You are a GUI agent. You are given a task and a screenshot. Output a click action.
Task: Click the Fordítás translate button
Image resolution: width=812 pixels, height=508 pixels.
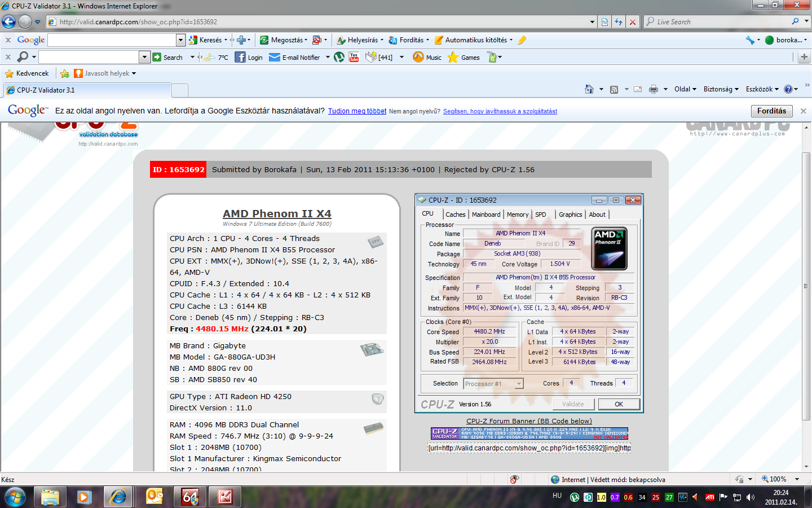(771, 111)
